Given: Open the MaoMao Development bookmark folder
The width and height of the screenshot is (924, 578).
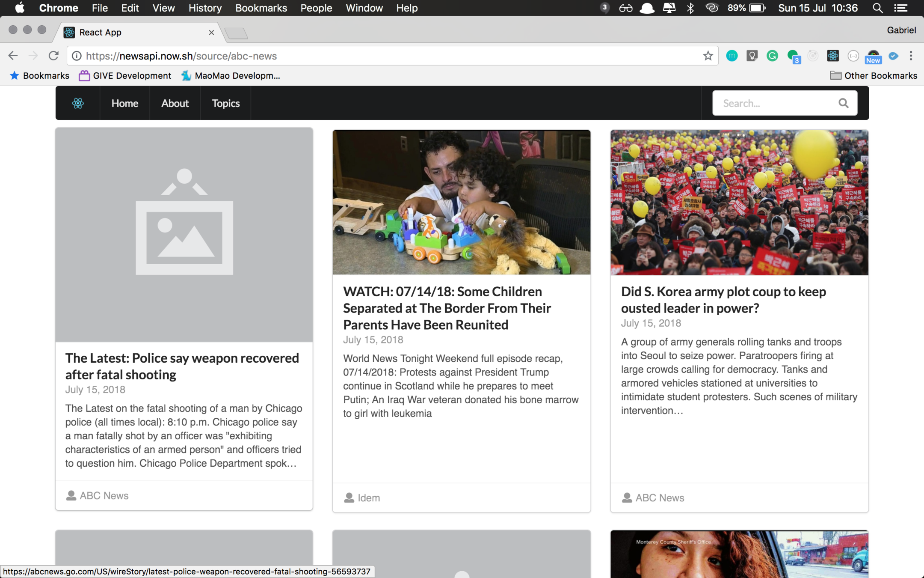Looking at the screenshot, I should click(231, 76).
